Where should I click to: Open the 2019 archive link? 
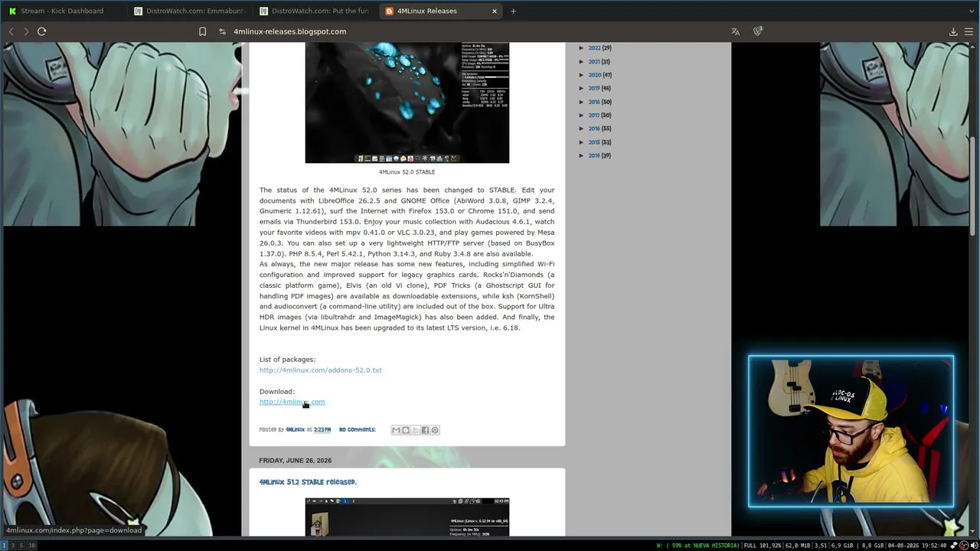click(x=594, y=89)
